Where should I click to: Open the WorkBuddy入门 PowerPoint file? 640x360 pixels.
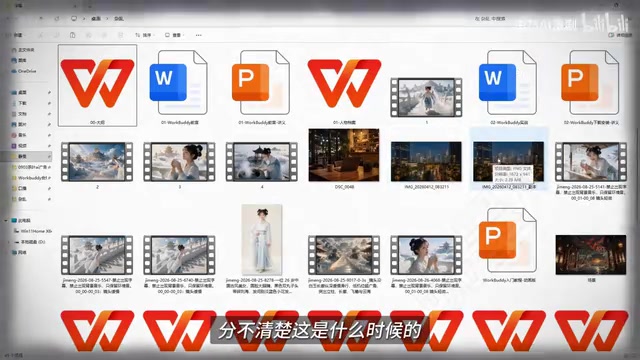coord(509,245)
